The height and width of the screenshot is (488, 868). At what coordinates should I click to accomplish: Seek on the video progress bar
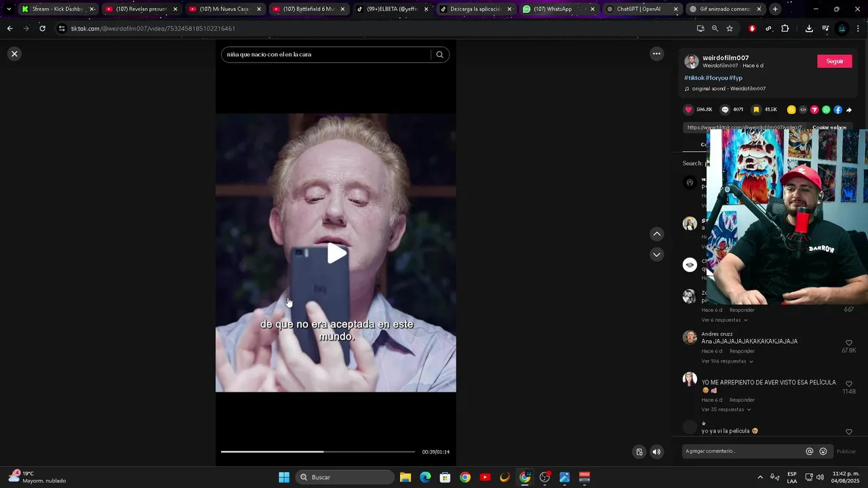tap(317, 451)
